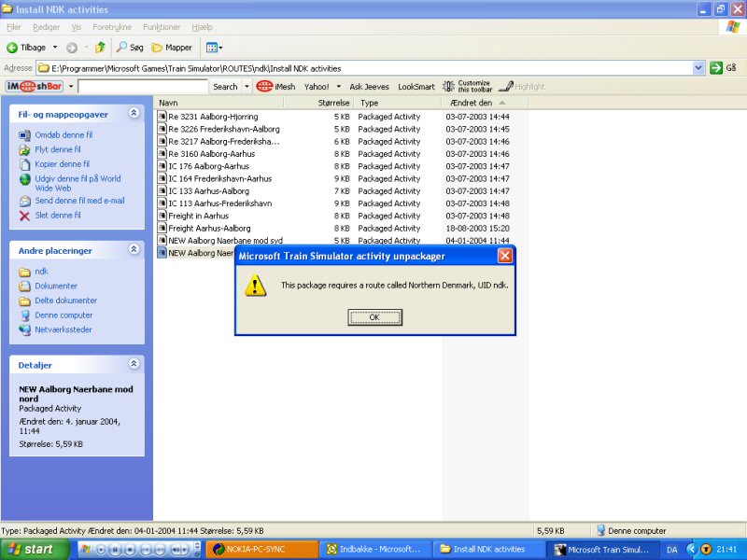Screen dimensions: 747x560
Task: Open the Tilbage history dropdown arrow
Action: [x=55, y=48]
